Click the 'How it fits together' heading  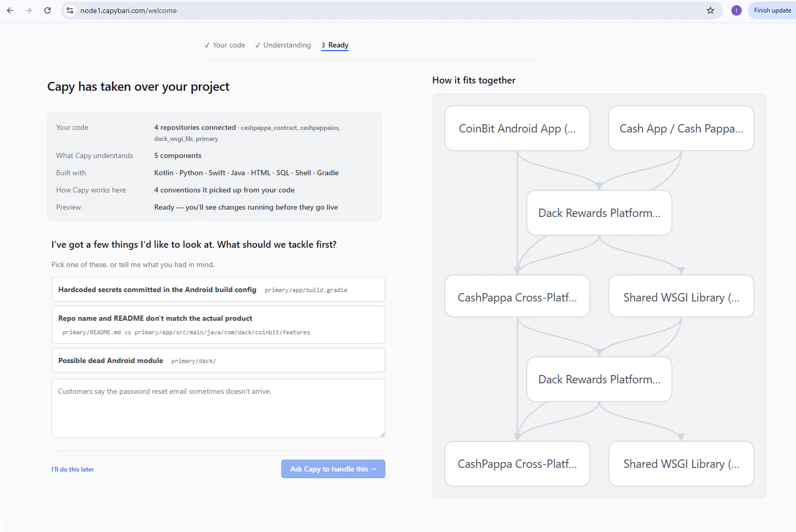(474, 80)
